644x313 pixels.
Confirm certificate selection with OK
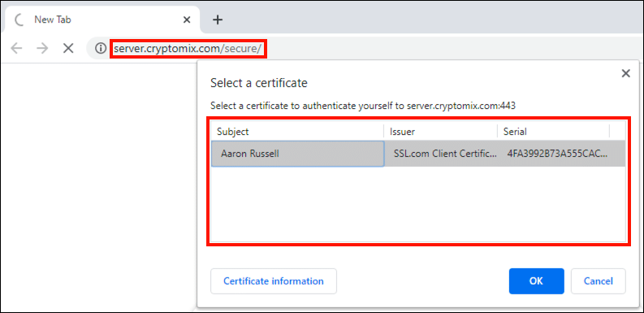(x=536, y=281)
